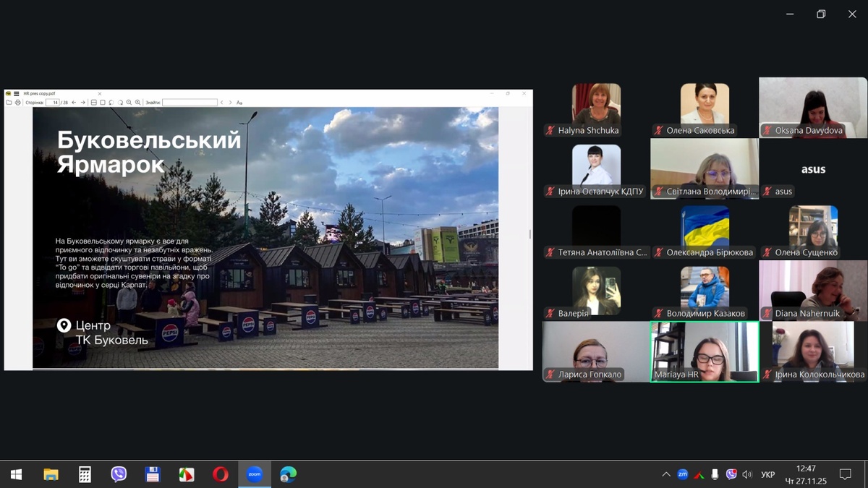Select Mariaya HR video thumbnail
Viewport: 868px width, 488px height.
(x=705, y=351)
